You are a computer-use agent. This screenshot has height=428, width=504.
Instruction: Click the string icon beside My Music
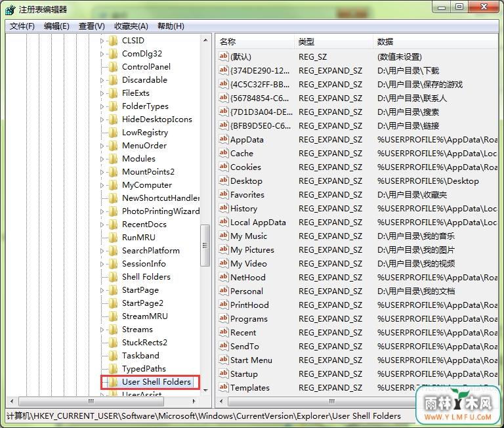coord(223,236)
